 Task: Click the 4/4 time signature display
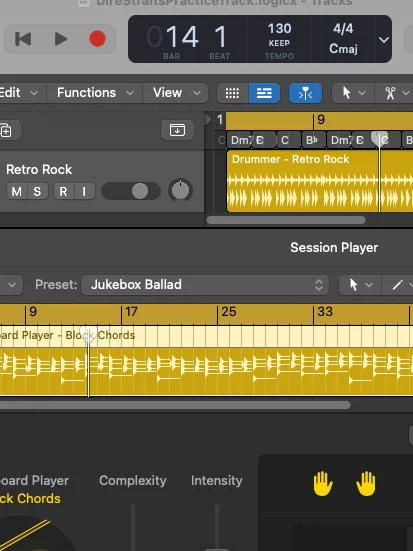coord(343,28)
